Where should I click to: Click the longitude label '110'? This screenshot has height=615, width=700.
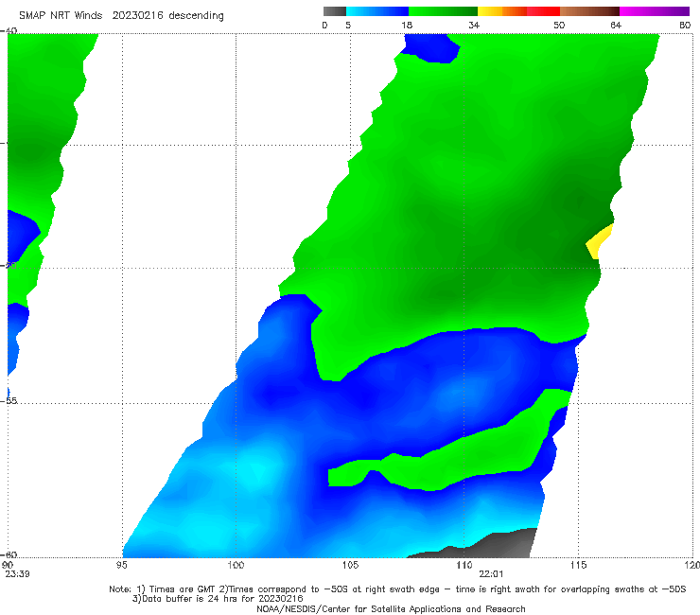[464, 565]
